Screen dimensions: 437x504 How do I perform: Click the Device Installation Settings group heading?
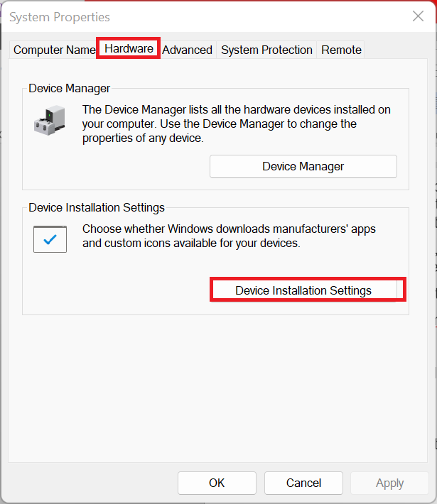97,207
